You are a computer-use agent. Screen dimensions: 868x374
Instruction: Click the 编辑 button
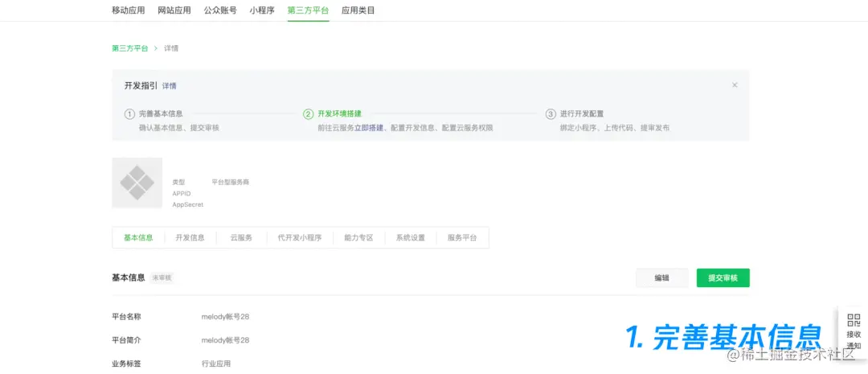662,278
